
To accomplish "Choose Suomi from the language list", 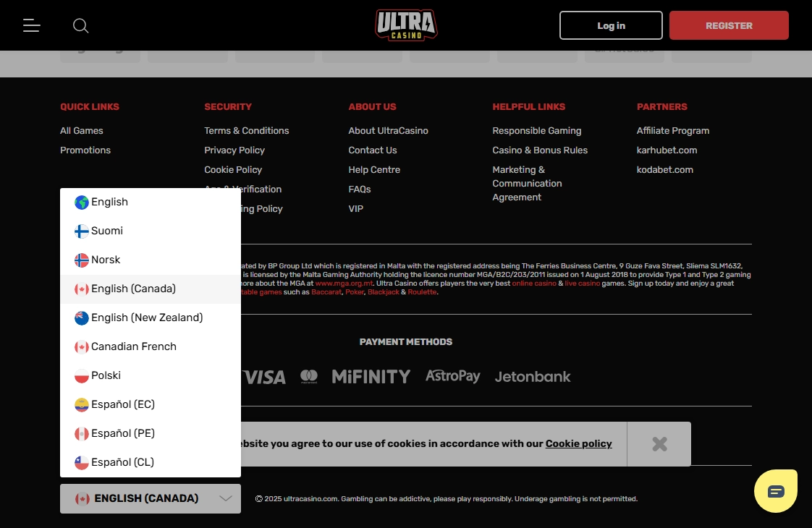I will 151,231.
